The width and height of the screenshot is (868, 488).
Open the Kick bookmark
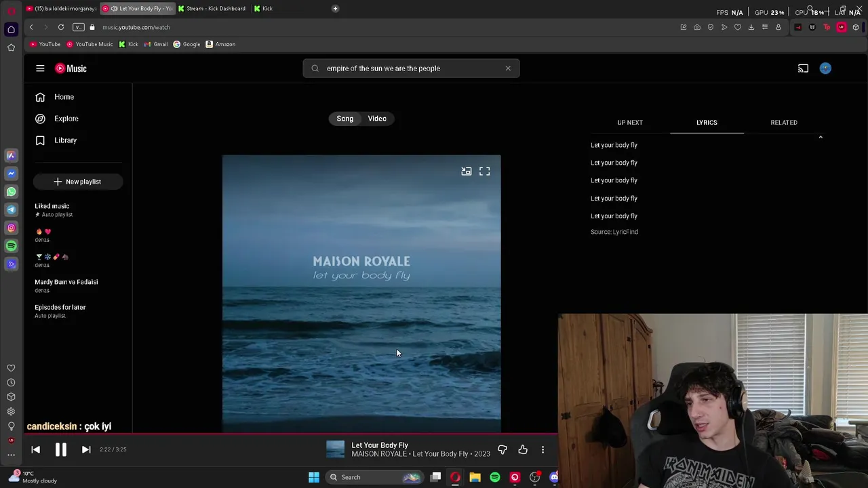(128, 44)
